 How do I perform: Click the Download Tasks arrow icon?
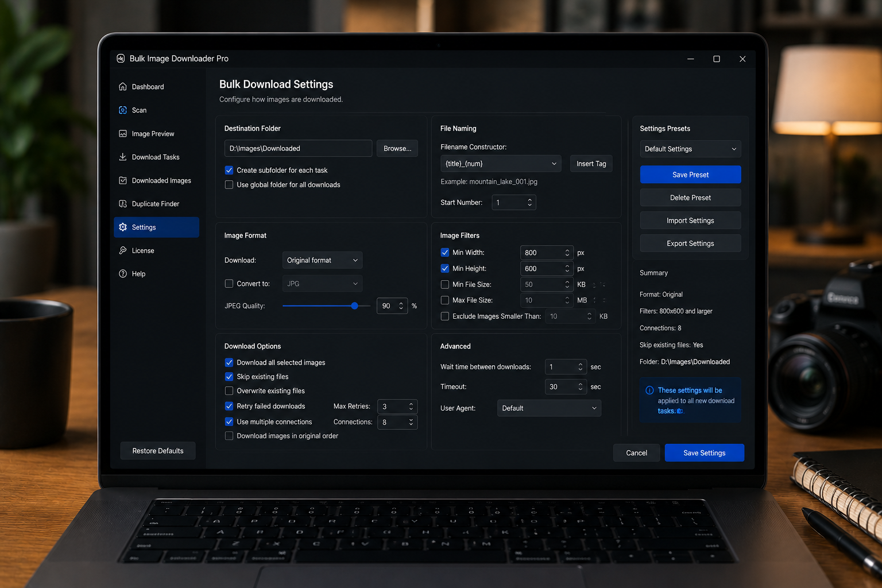[x=122, y=157]
